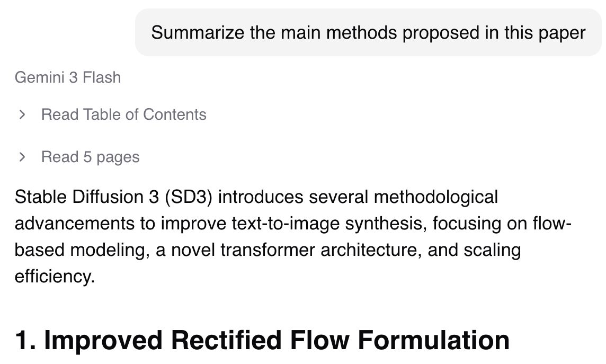The width and height of the screenshot is (606, 364).
Task: Click the Read 5 pages label
Action: click(90, 157)
